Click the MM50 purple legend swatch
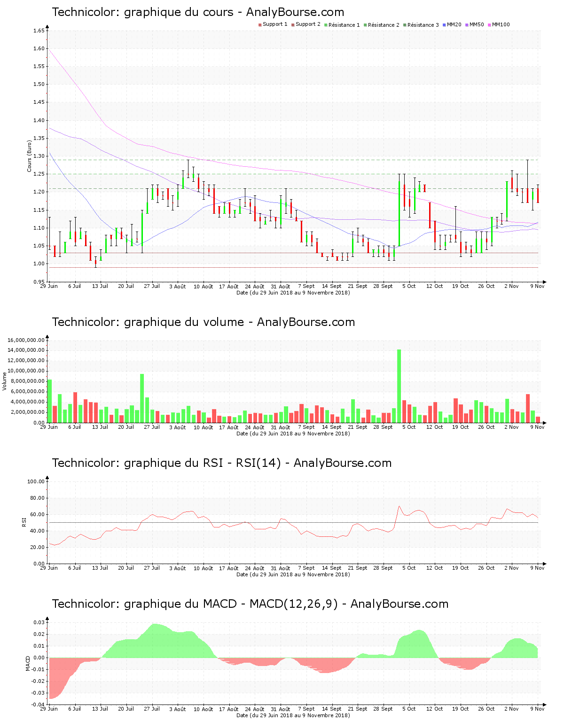 point(467,25)
